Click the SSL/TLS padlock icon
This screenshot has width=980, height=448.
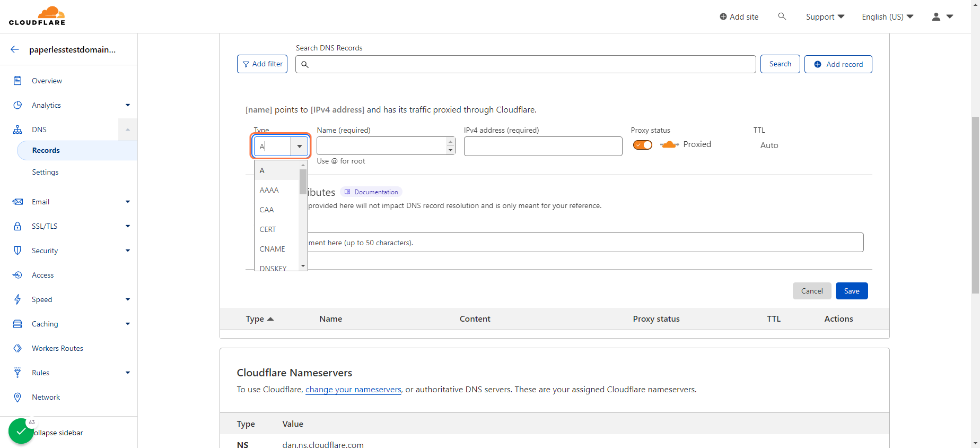(17, 226)
